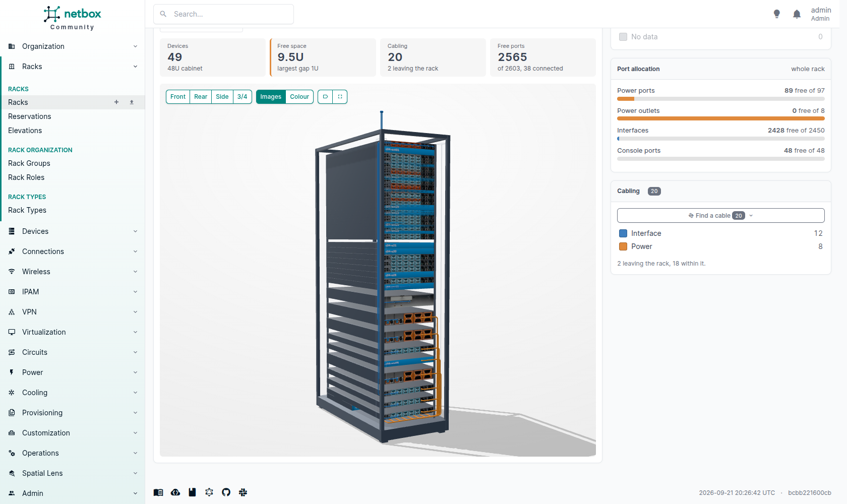Open the admin user menu
The image size is (847, 504).
point(821,14)
